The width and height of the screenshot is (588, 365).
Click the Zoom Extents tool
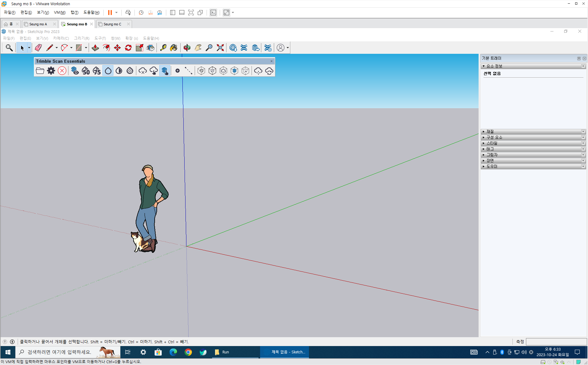[x=220, y=48]
